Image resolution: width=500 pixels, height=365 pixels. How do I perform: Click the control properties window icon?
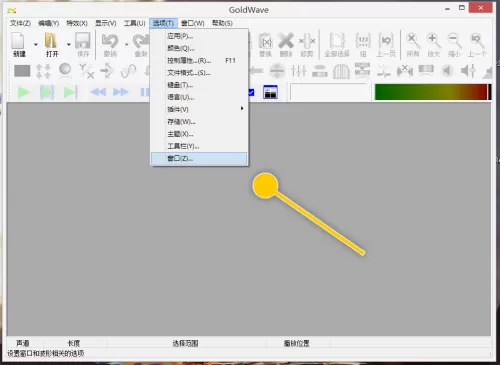tap(270, 92)
